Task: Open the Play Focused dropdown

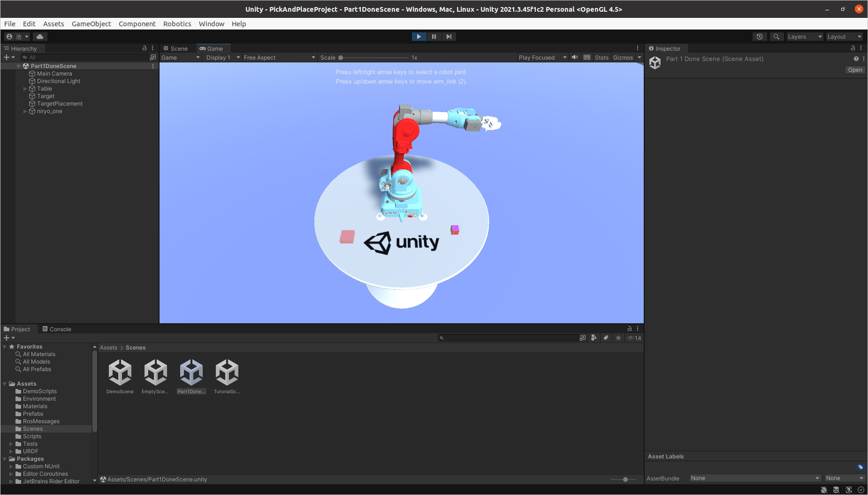Action: 542,57
